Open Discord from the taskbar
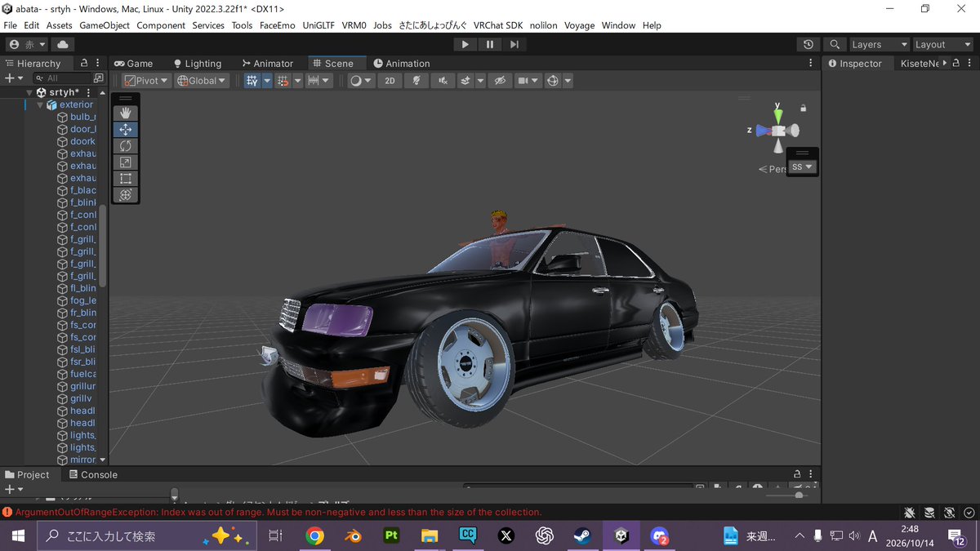 (659, 535)
